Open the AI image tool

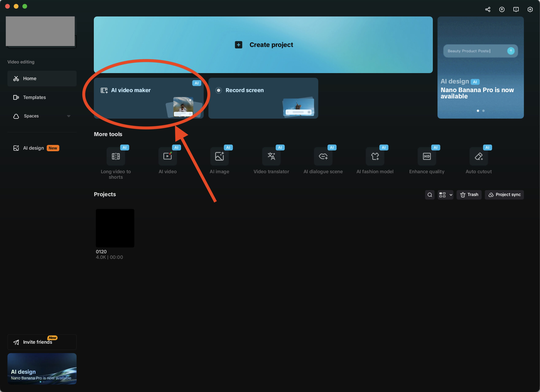pos(219,156)
